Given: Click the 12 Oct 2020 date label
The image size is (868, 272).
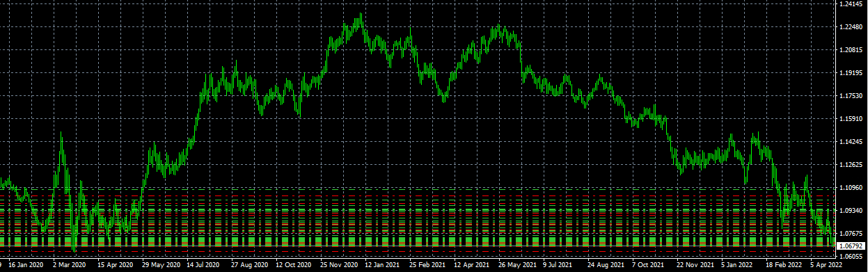Looking at the screenshot, I should tap(293, 265).
